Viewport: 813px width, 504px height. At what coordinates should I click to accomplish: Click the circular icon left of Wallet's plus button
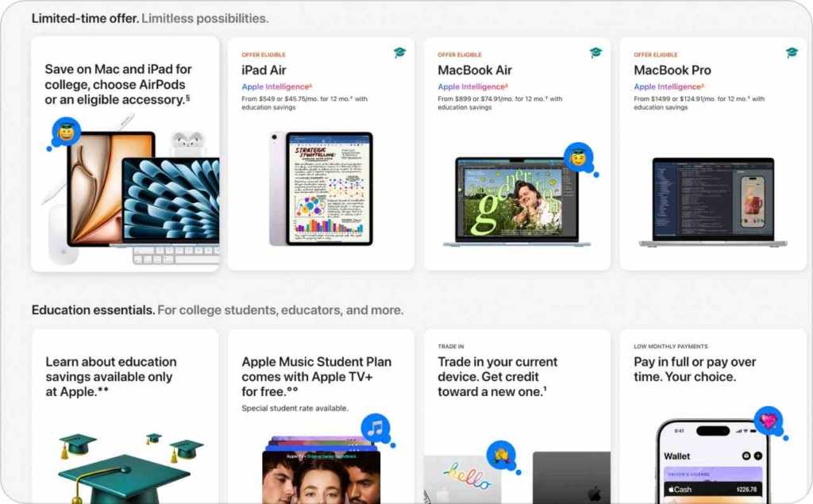(x=746, y=456)
